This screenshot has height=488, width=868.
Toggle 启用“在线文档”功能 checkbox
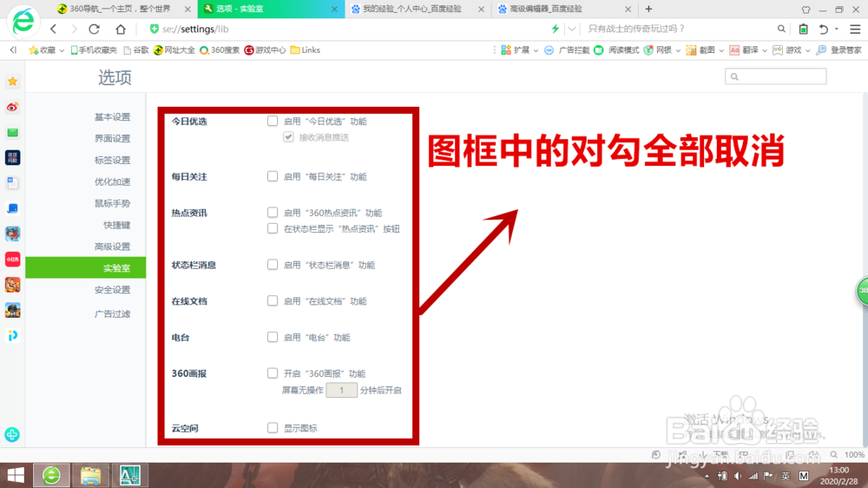point(273,300)
